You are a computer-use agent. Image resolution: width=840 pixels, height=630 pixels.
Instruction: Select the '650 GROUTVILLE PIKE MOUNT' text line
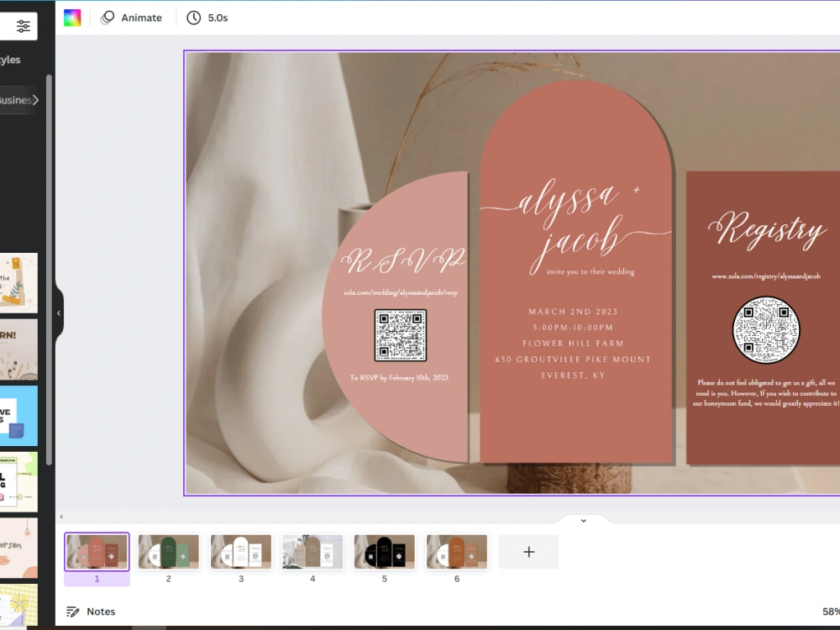click(573, 360)
